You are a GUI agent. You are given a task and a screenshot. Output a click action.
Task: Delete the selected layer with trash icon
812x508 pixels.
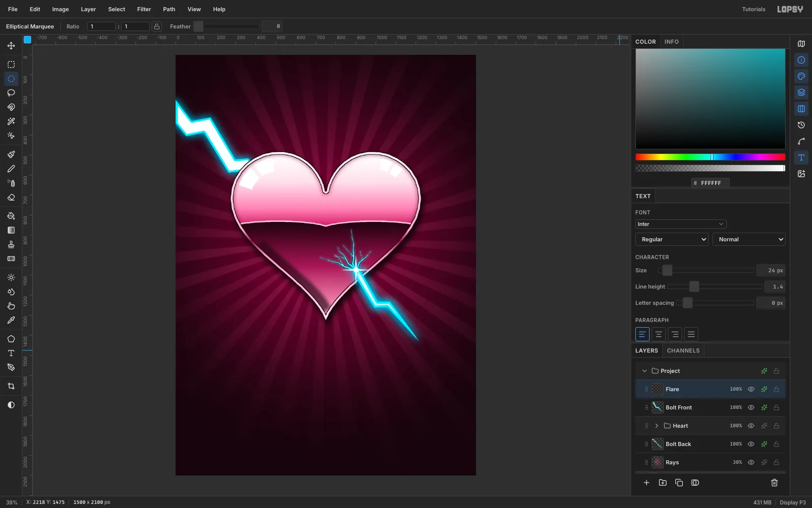click(774, 483)
